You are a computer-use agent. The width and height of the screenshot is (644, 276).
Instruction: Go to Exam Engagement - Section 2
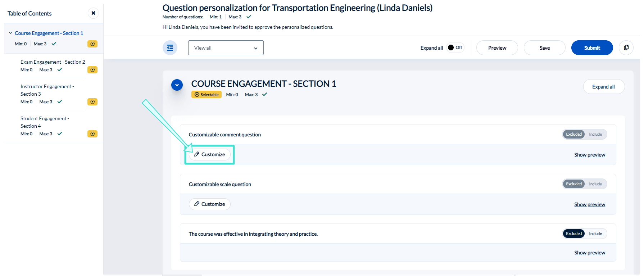coord(53,62)
